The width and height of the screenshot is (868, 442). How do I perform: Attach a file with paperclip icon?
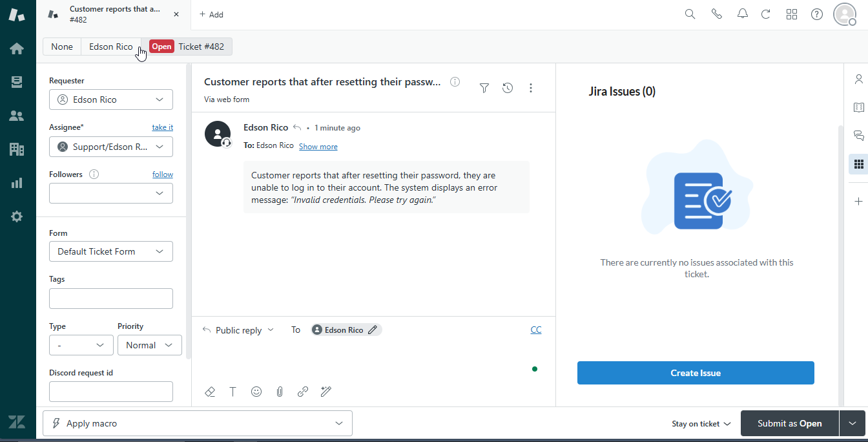click(280, 392)
